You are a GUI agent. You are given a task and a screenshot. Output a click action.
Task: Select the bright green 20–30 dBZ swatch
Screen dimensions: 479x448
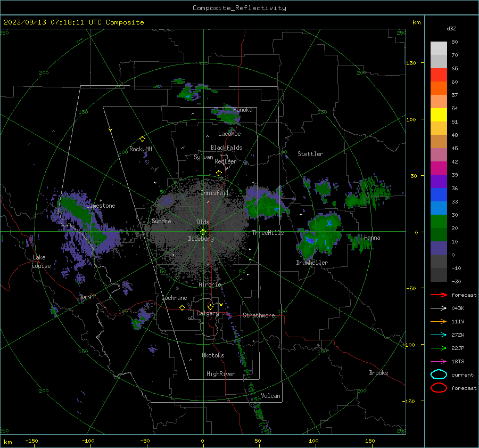(x=439, y=222)
